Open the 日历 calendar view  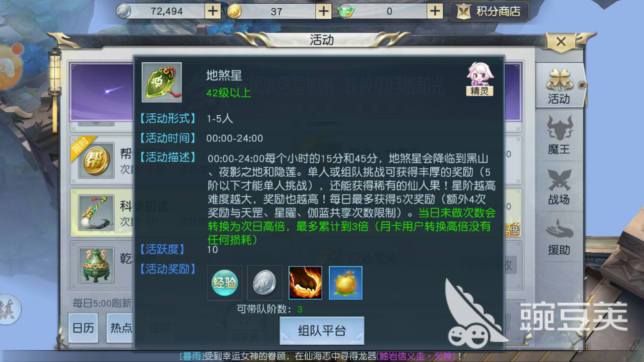pos(83,328)
